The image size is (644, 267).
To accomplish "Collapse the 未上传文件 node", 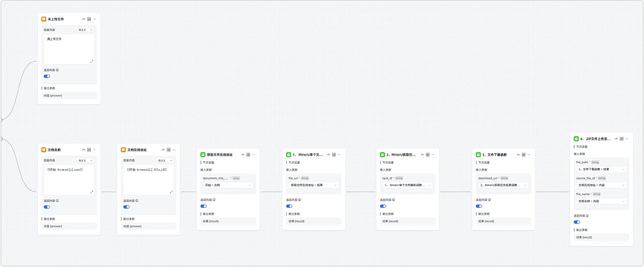I will pyautogui.click(x=84, y=19).
